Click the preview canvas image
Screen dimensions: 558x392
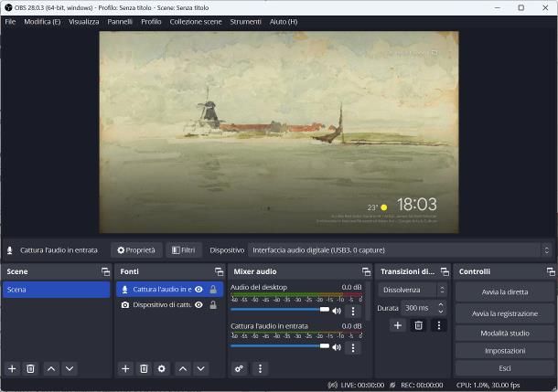point(279,132)
